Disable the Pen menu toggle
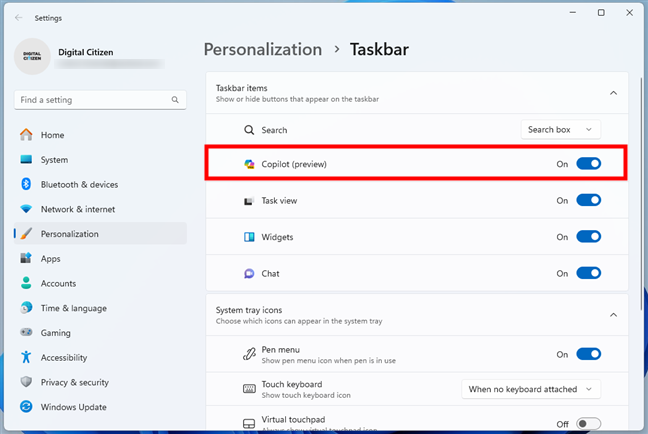 click(588, 354)
